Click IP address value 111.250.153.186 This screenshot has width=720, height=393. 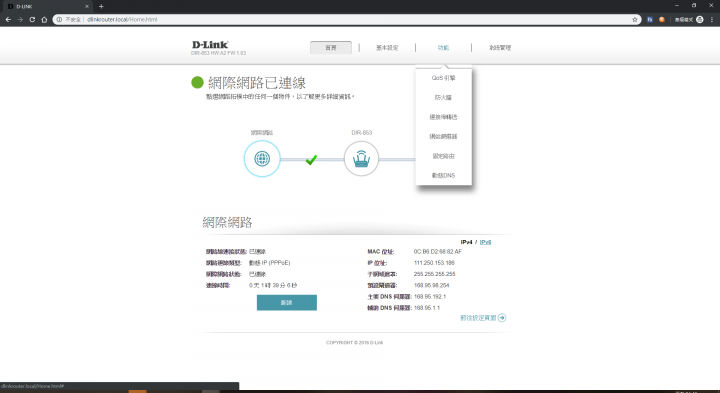pyautogui.click(x=434, y=263)
